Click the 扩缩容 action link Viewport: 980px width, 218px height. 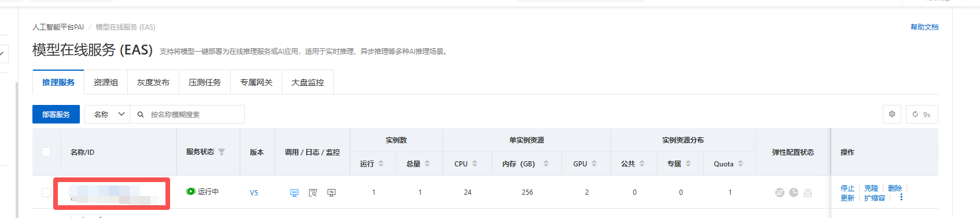[875, 198]
